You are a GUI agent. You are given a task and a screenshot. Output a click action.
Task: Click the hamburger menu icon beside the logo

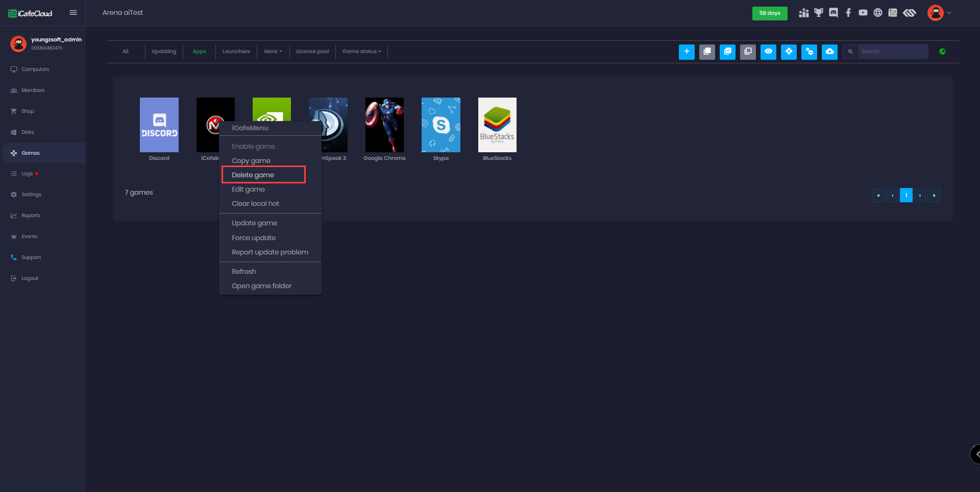[x=73, y=13]
